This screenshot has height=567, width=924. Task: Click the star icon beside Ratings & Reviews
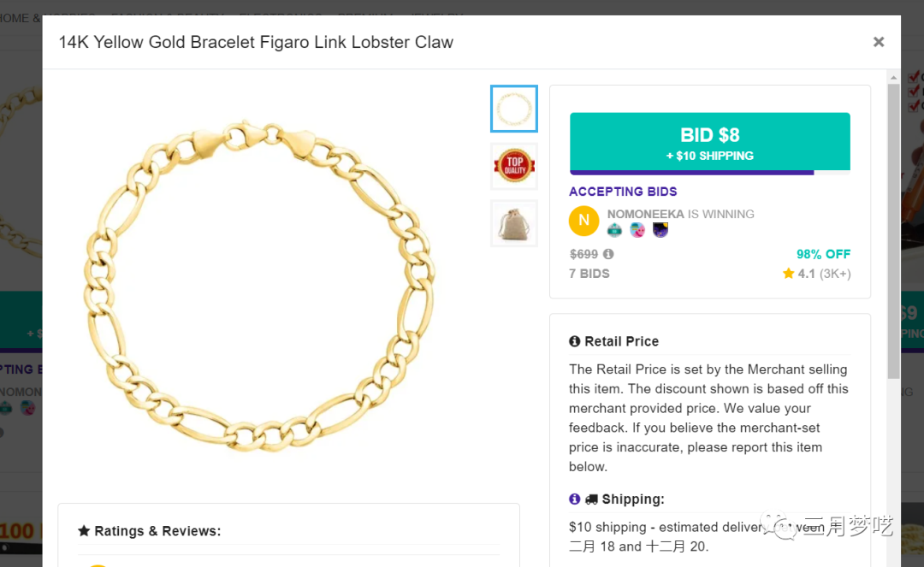click(84, 531)
